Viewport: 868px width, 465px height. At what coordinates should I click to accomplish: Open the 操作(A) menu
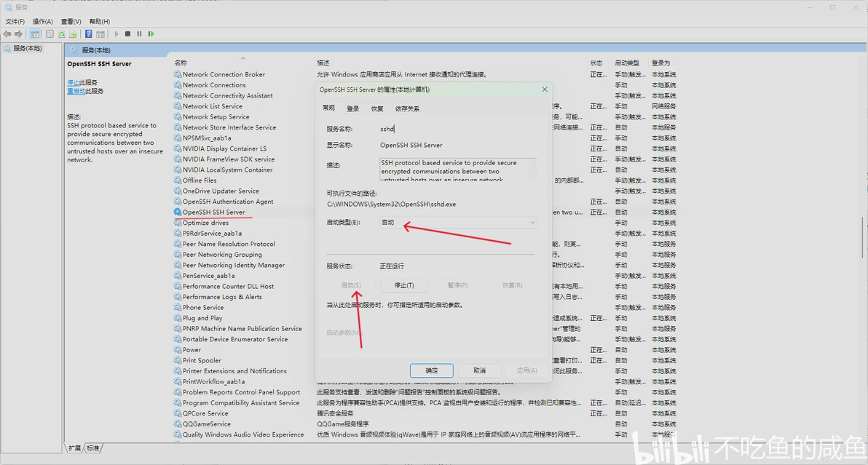point(43,22)
